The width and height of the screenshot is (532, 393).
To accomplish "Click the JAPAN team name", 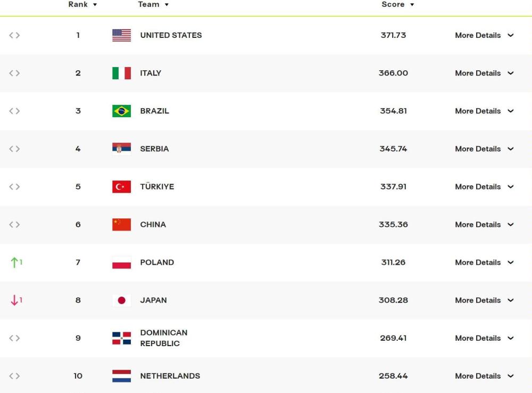I will [x=153, y=300].
